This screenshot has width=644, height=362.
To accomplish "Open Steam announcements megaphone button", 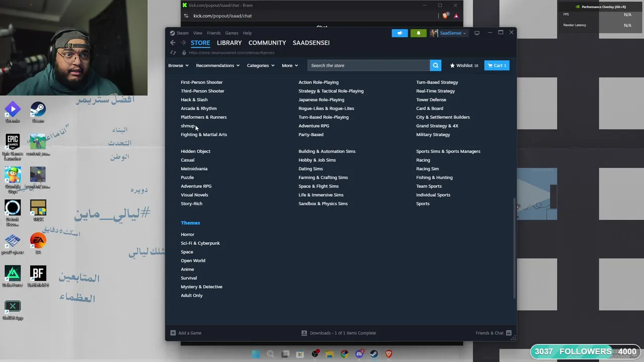I will (400, 33).
